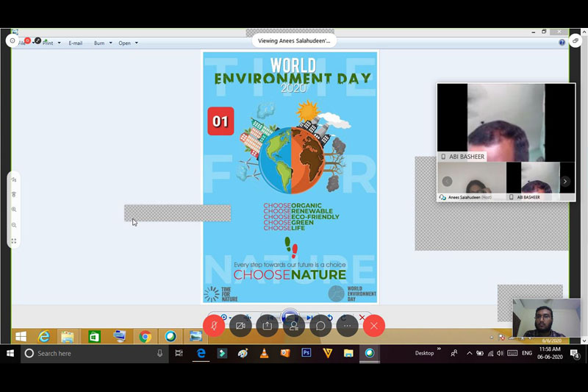The image size is (588, 392).
Task: Zoom in on the shared content
Action: (x=14, y=210)
